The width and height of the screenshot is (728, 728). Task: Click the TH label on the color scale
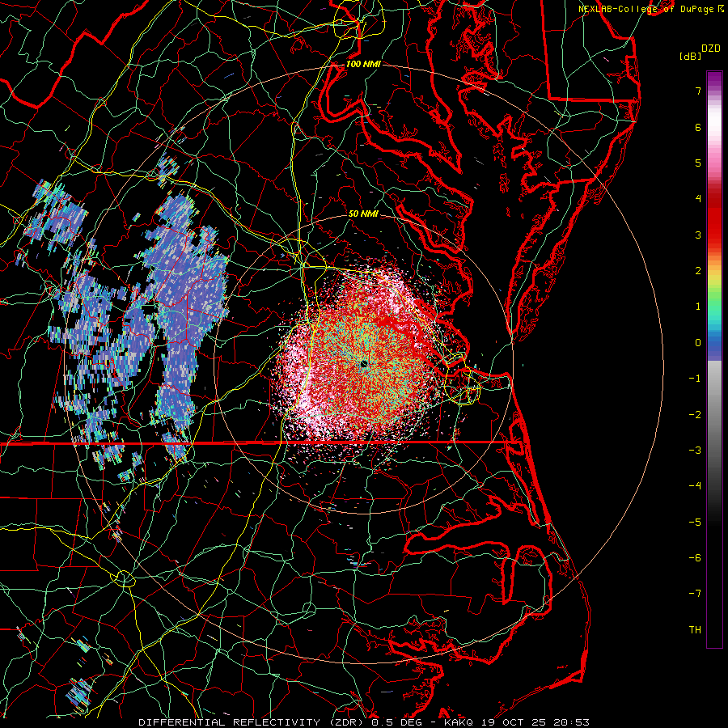click(x=695, y=629)
